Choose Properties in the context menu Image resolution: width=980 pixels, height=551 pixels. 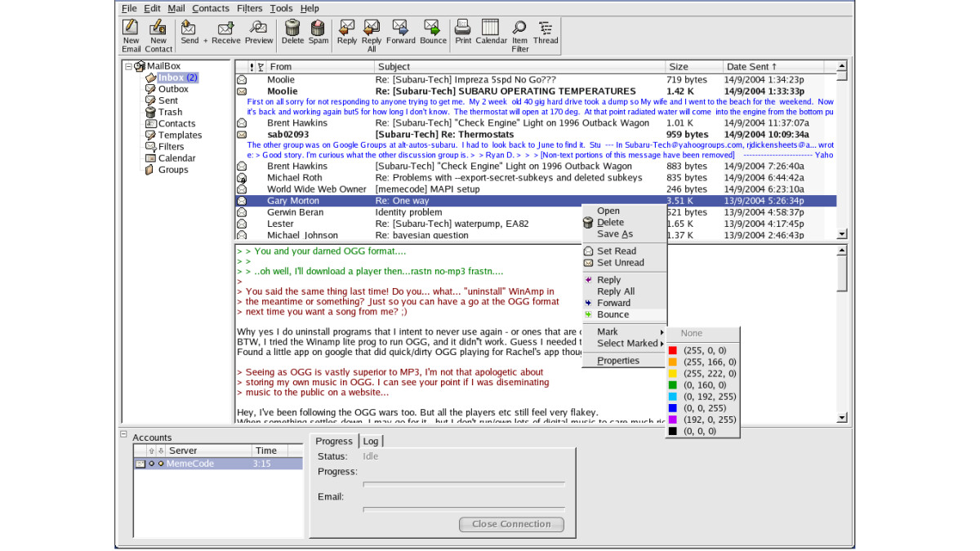tap(625, 361)
